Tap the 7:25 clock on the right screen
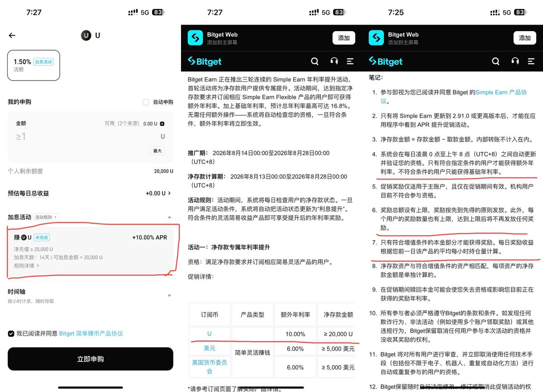 395,12
